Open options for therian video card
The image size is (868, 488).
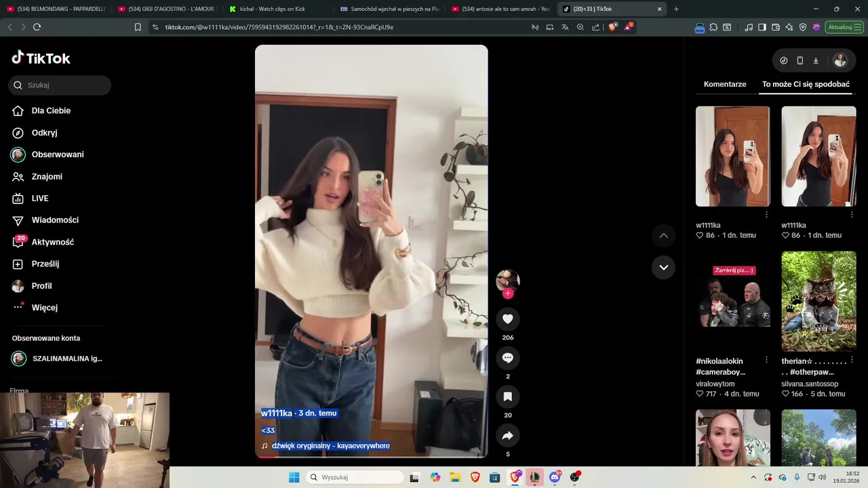[852, 360]
